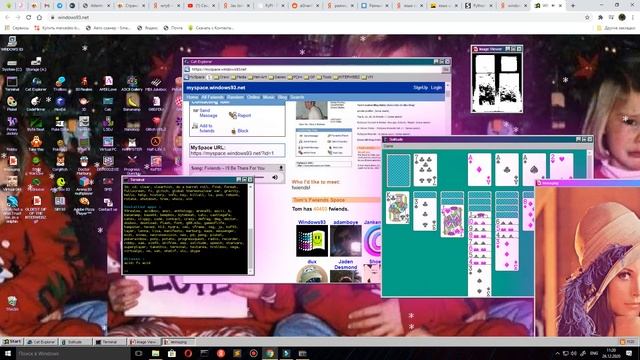Launch the Bananamp desktop icon
Image resolution: width=640 pixels, height=360 pixels.
(132, 102)
